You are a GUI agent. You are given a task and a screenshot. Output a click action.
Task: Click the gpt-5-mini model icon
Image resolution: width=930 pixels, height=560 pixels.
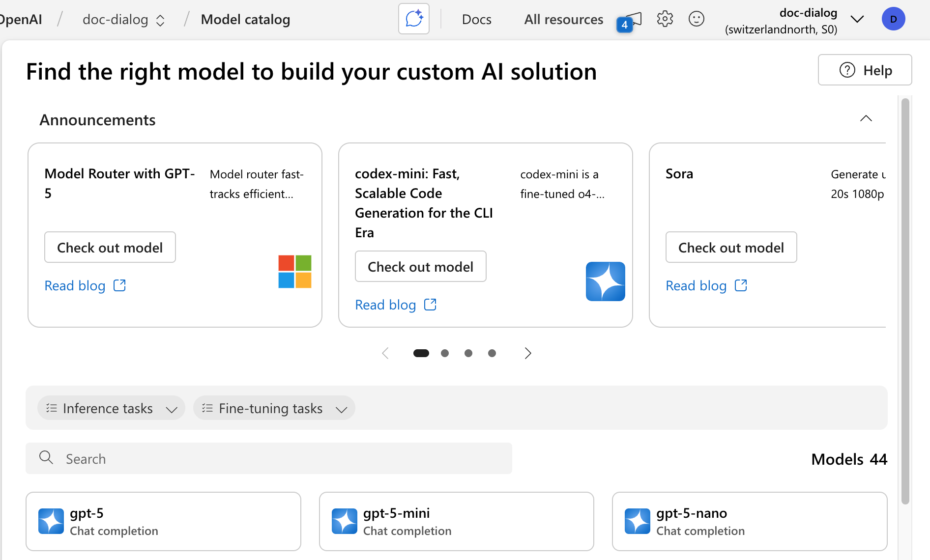(345, 521)
